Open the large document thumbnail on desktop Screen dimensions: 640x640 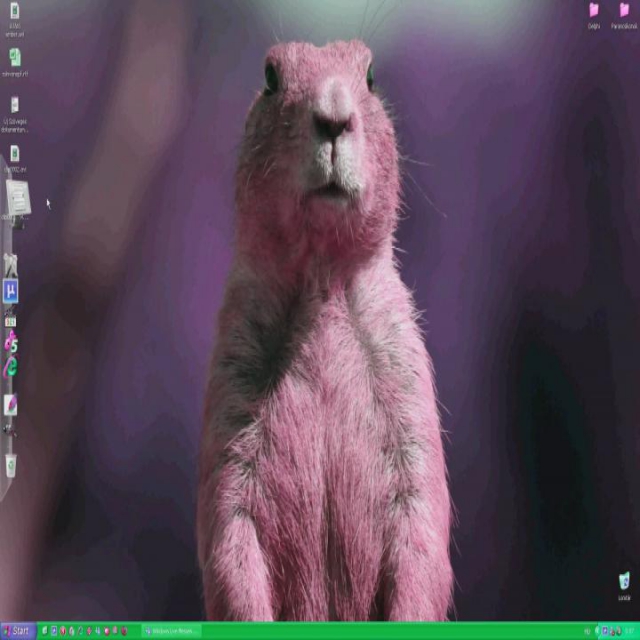pos(17,200)
